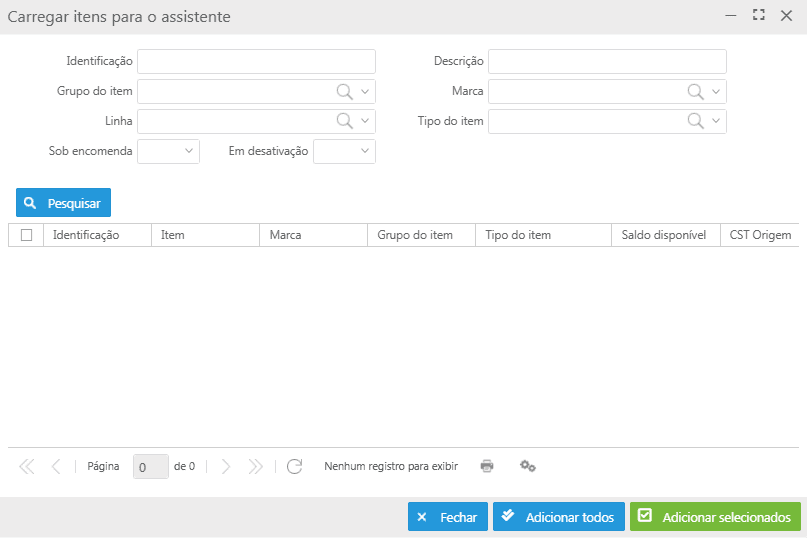Open the Em desativação dropdown
Image resolution: width=807 pixels, height=538 pixels.
(365, 151)
